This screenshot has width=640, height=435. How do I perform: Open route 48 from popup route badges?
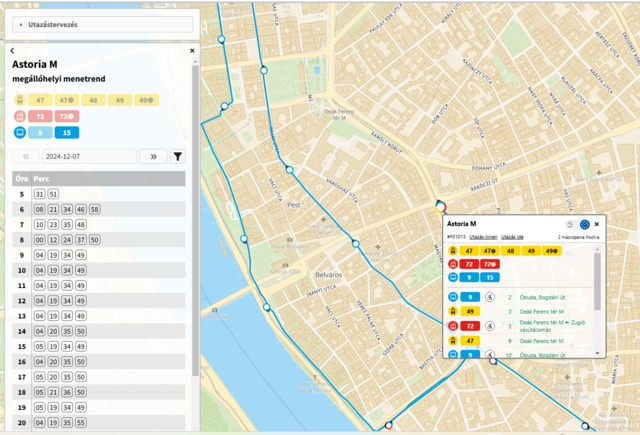tap(511, 251)
